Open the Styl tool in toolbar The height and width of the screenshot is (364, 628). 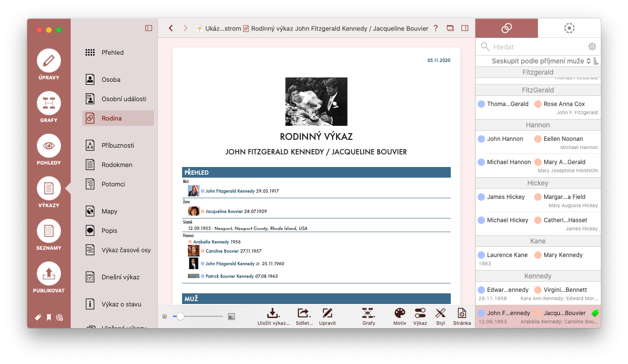(x=440, y=317)
